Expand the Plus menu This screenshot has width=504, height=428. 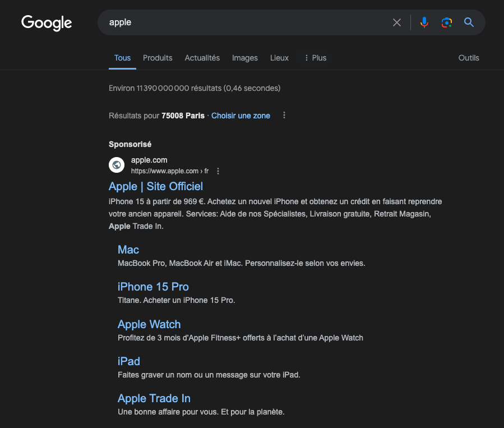point(315,58)
